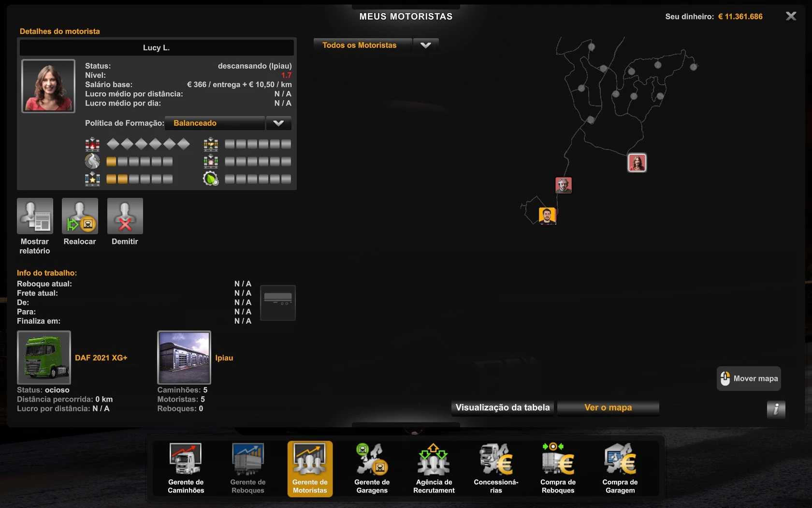Open the Ipiau garage thumbnail
The image size is (812, 508).
pyautogui.click(x=184, y=358)
